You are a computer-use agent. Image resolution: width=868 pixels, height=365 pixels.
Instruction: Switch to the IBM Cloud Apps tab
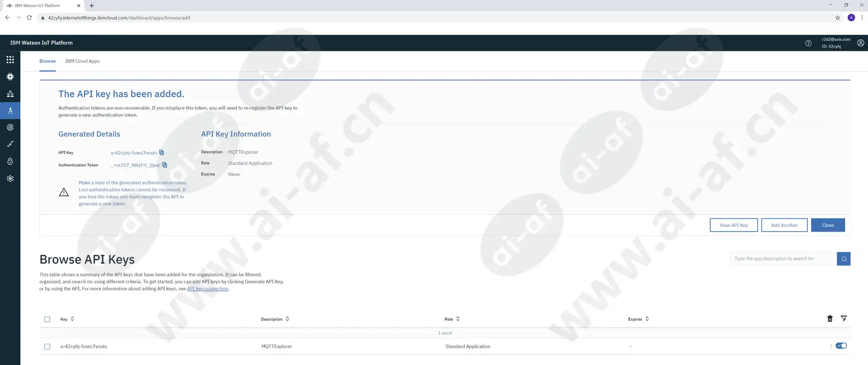pos(82,61)
